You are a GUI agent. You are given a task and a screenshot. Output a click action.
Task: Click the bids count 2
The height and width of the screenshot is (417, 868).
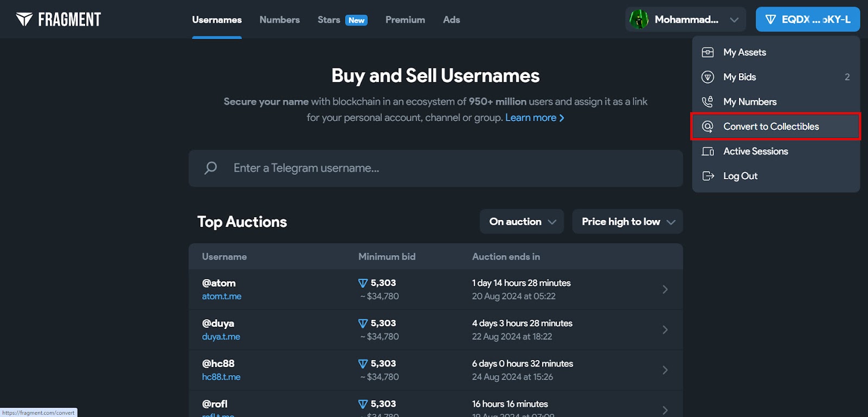pos(847,77)
